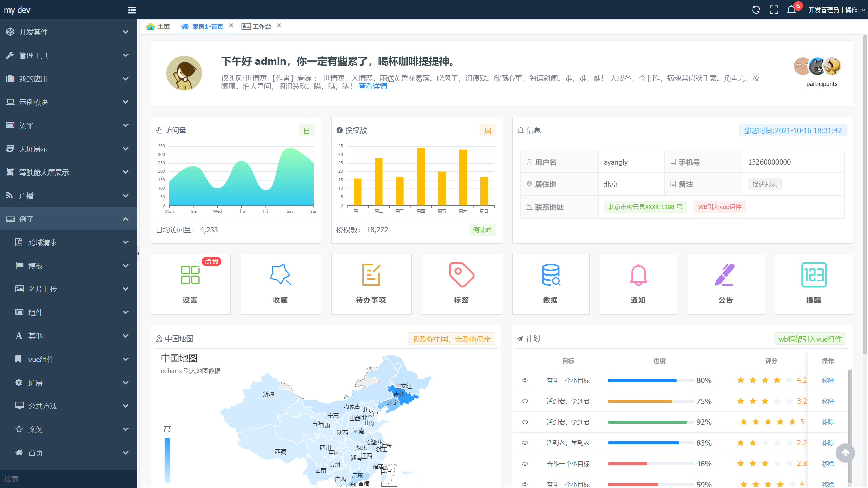Toggle eye icon for 83% progress row

coord(525,443)
